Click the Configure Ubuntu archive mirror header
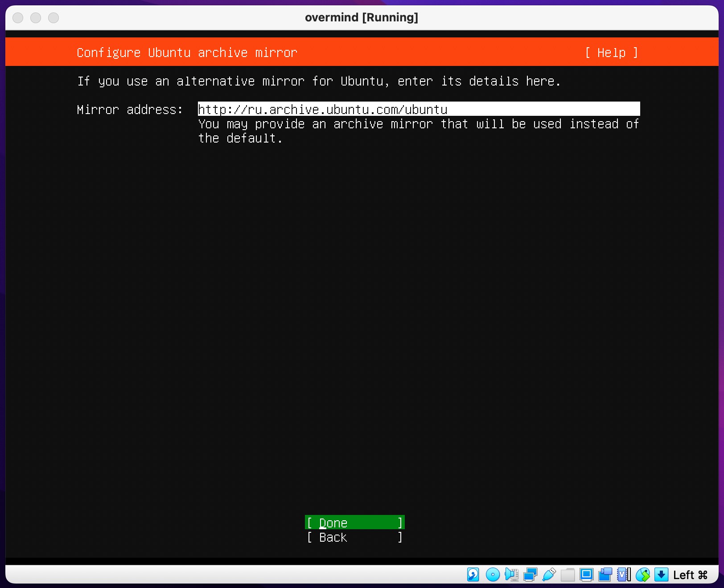This screenshot has width=724, height=588. pyautogui.click(x=187, y=52)
